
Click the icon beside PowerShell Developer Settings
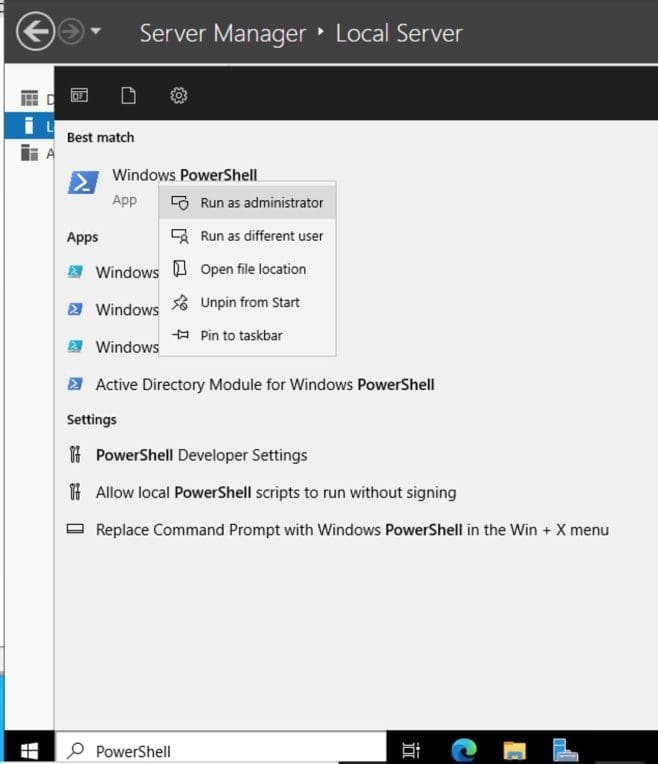tap(75, 454)
